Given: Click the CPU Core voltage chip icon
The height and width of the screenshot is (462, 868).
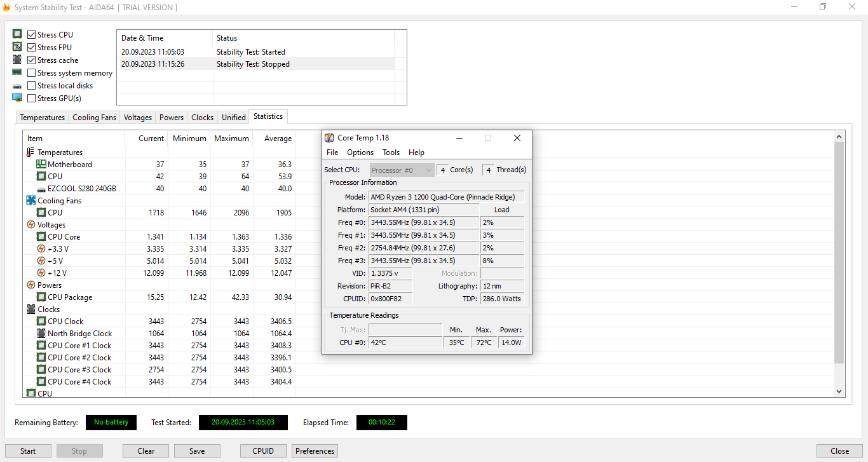Looking at the screenshot, I should pyautogui.click(x=41, y=236).
